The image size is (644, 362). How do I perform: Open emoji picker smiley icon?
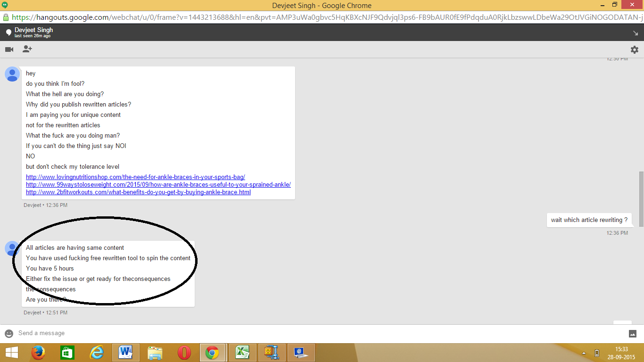(x=9, y=333)
